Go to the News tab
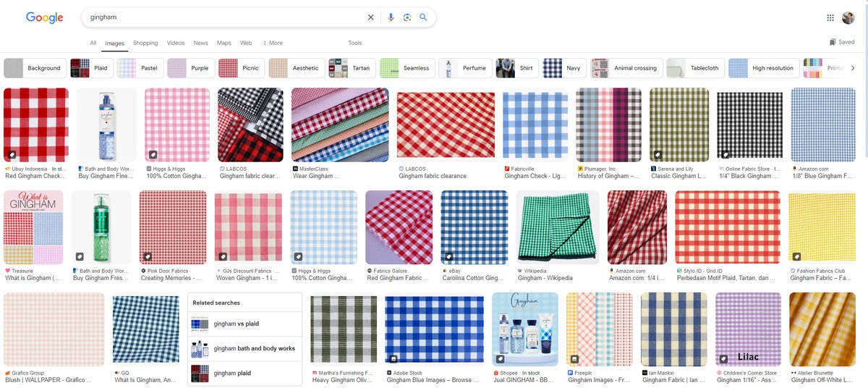The image size is (868, 388). point(200,43)
